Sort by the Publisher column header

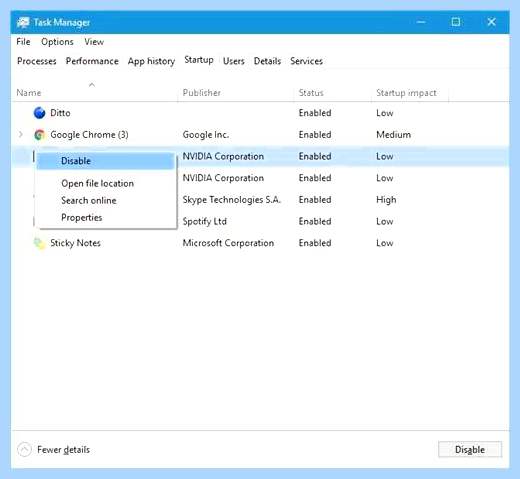(202, 93)
